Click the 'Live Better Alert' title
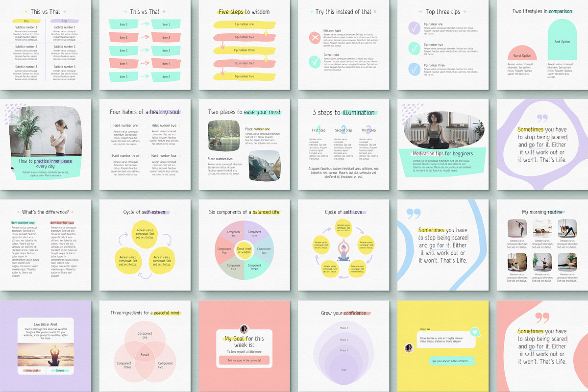The image size is (588, 392). click(x=46, y=325)
